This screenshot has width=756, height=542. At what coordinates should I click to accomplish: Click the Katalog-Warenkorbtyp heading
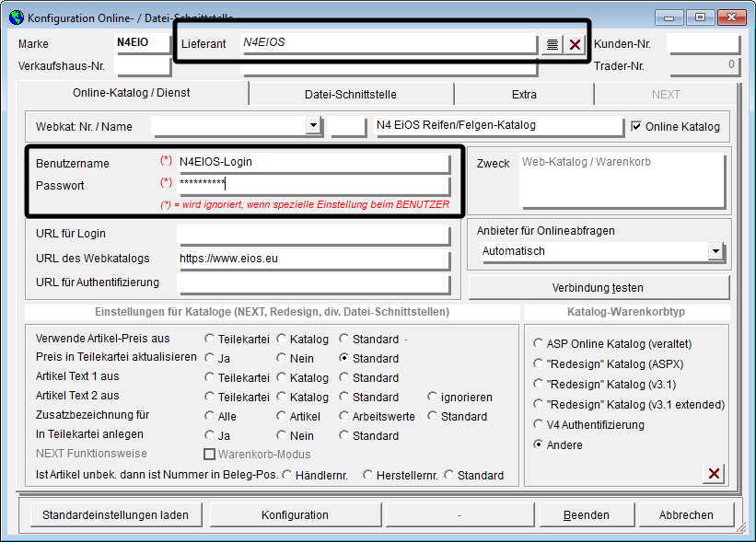(626, 312)
